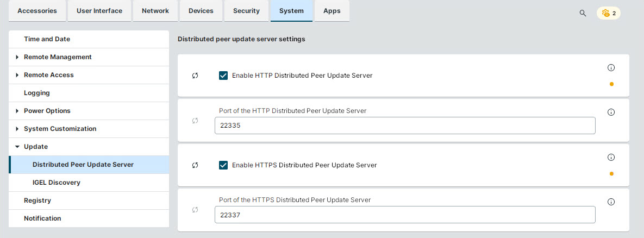Click the HTTPS port field showing 22337
This screenshot has height=238, width=644.
[405, 215]
